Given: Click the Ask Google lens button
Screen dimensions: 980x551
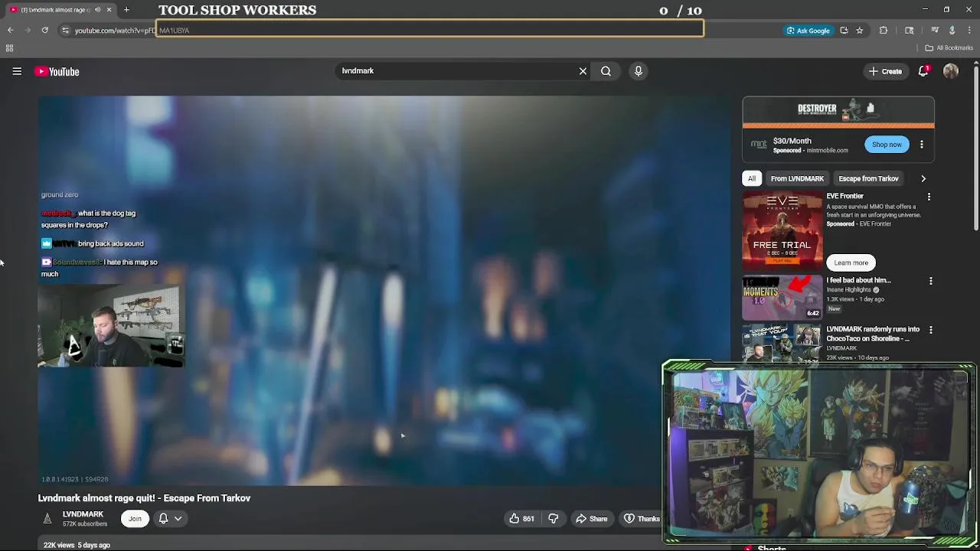Looking at the screenshot, I should [x=808, y=30].
